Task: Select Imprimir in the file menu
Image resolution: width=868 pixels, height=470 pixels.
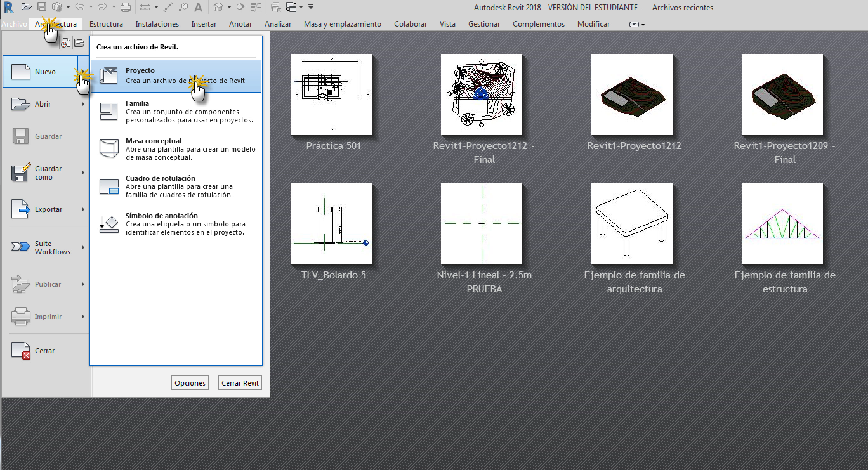Action: click(45, 317)
